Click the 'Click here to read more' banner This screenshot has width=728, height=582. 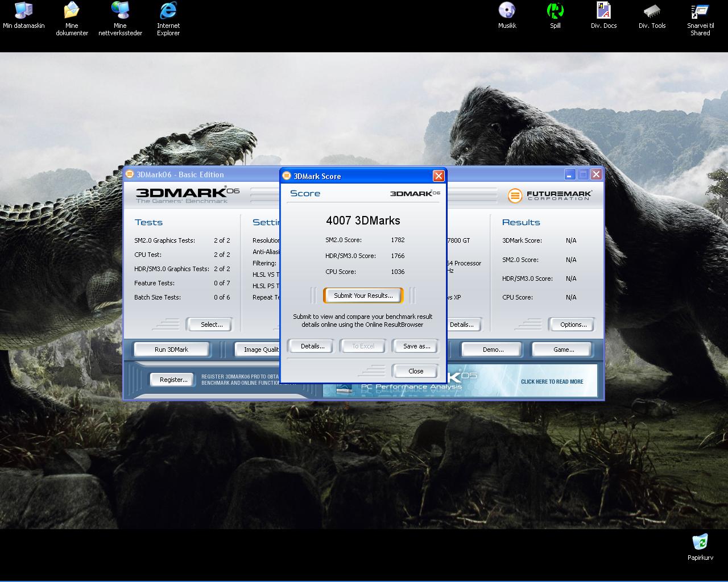click(552, 382)
